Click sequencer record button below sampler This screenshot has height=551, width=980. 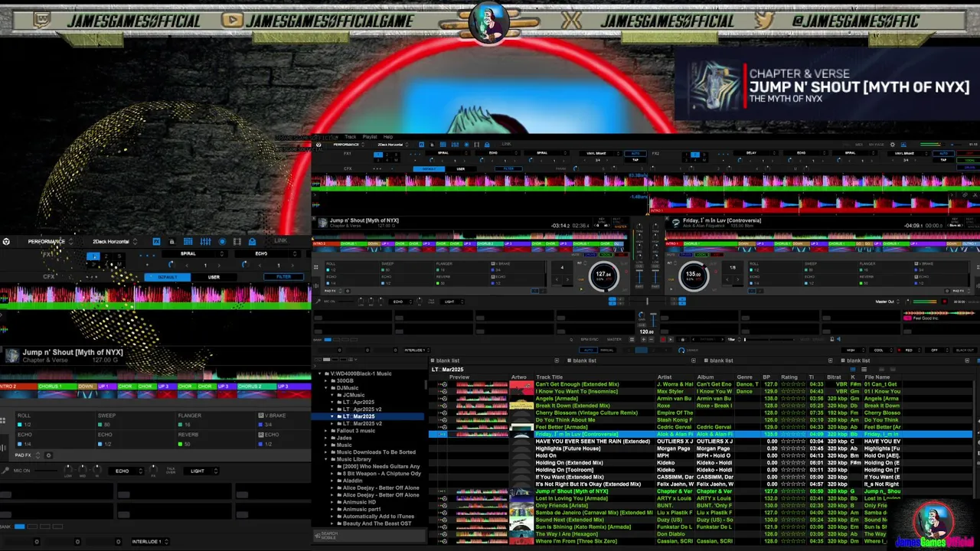(x=663, y=339)
